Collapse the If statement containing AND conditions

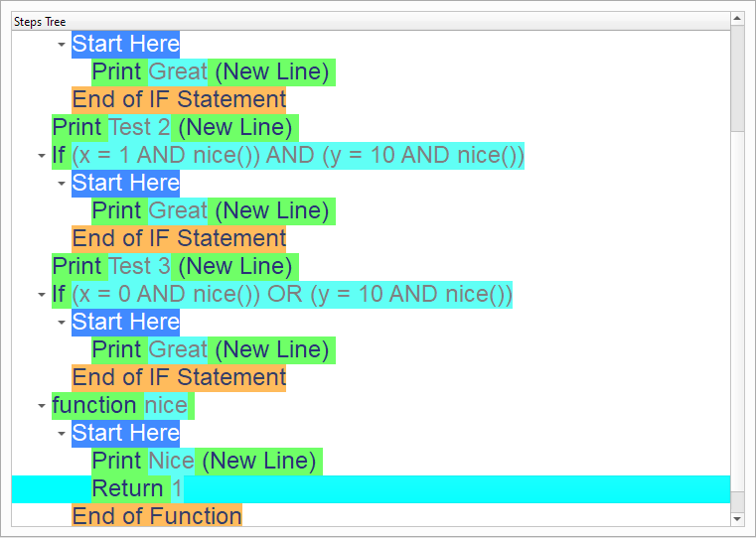pyautogui.click(x=41, y=156)
